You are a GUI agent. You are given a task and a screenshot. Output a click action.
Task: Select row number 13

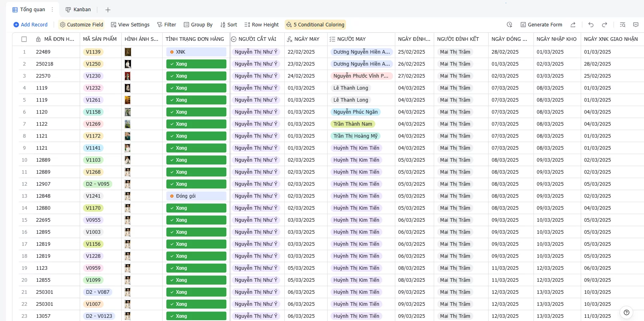pos(24,196)
